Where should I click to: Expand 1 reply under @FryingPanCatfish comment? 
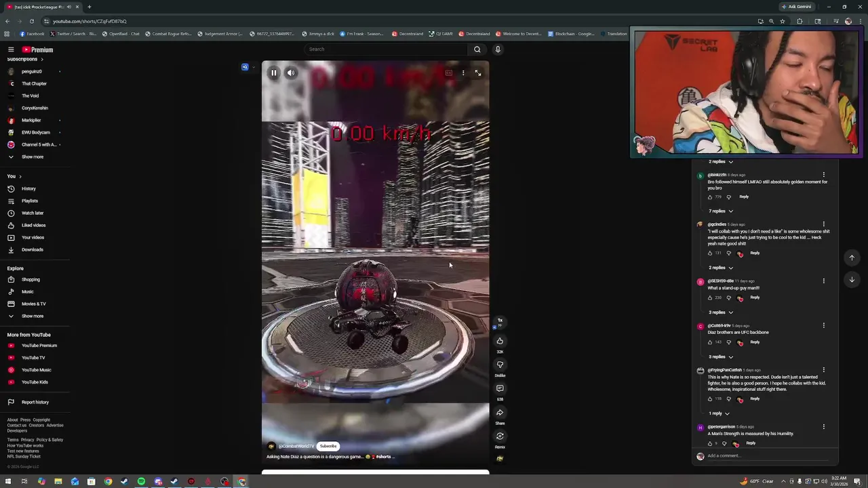(x=719, y=413)
